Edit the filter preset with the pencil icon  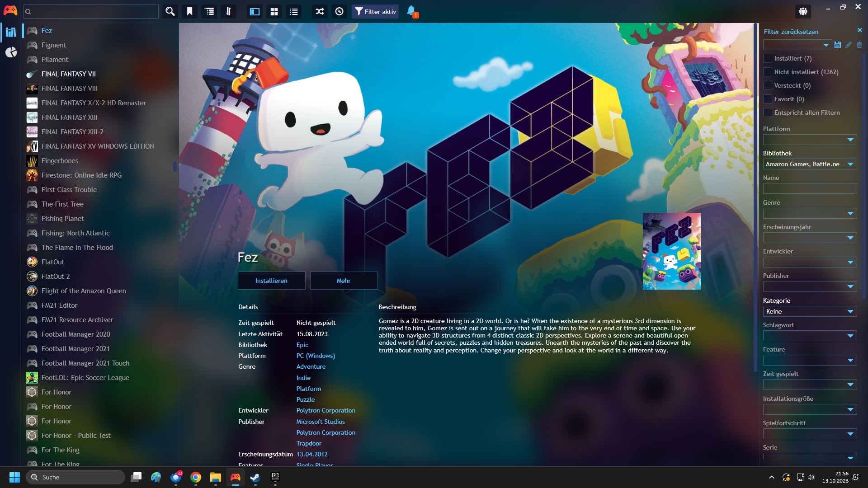pyautogui.click(x=849, y=45)
